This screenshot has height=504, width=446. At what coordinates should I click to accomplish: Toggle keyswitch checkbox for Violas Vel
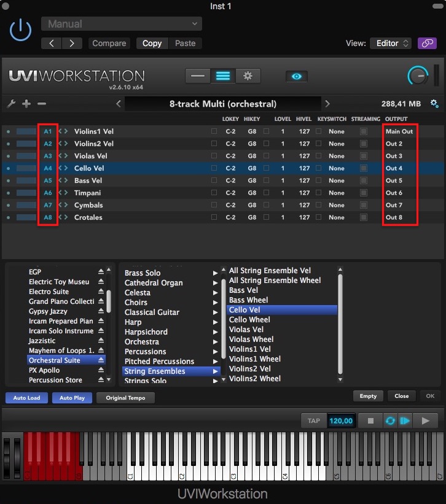318,155
